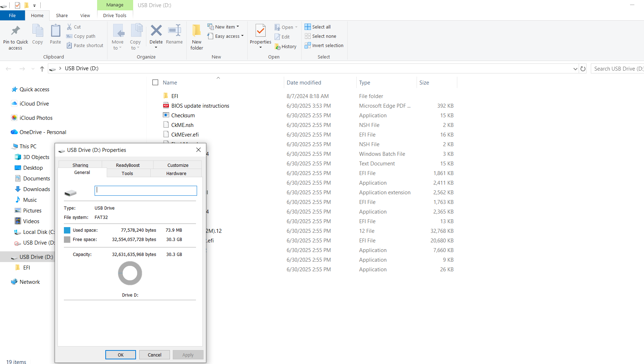Screen dimensions: 644x364
Task: Click Paste shortcut in ribbon
Action: 85,45
